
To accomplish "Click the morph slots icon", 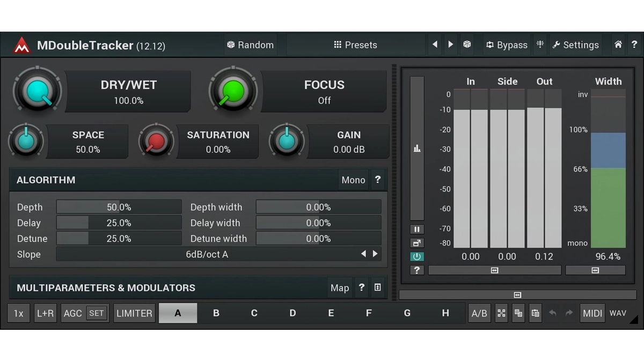I will (501, 313).
